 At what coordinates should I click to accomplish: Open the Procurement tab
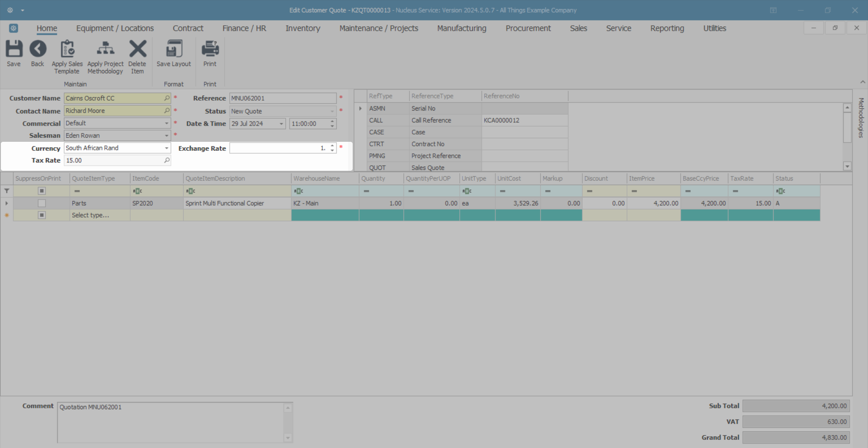(528, 28)
